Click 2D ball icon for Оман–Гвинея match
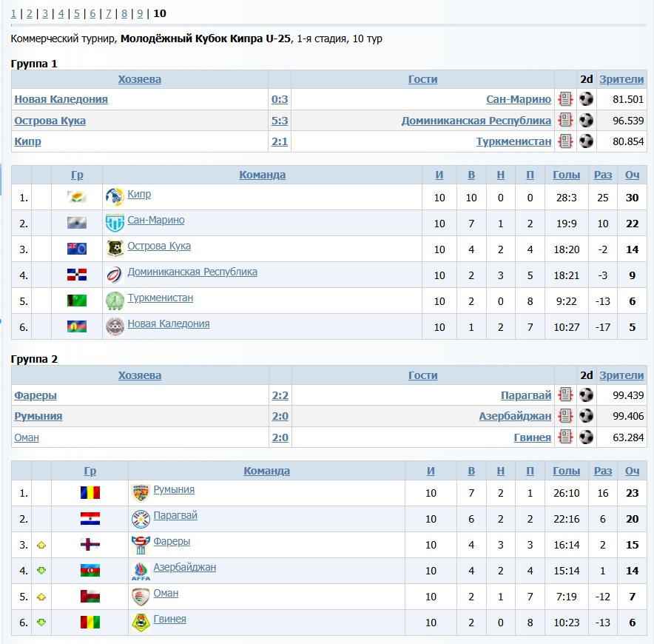 [586, 437]
